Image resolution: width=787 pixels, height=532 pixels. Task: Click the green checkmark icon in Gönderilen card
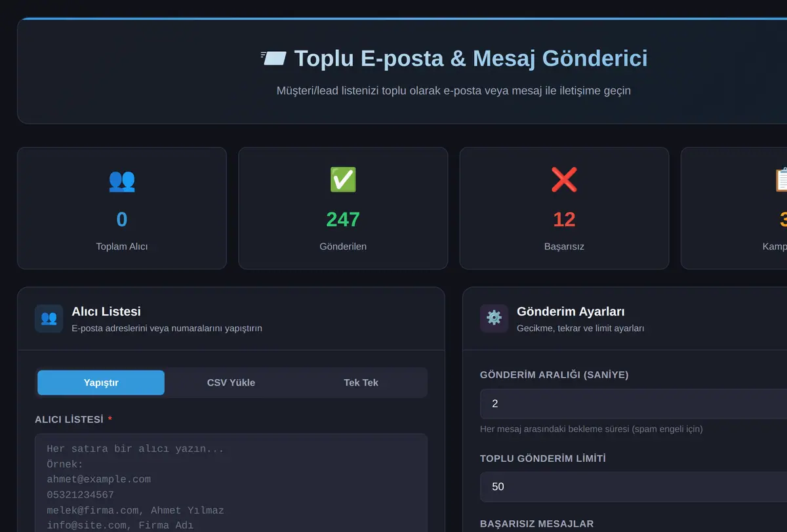pyautogui.click(x=343, y=180)
